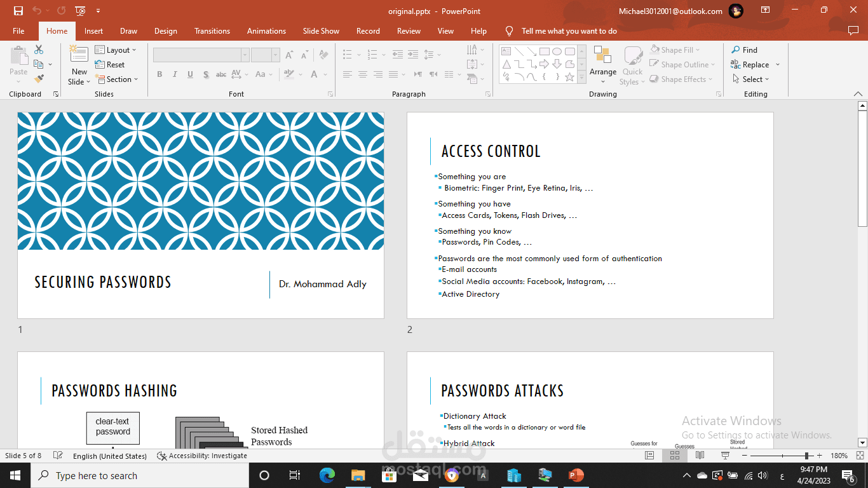Screen dimensions: 868x488
Task: Click the 180% zoom level
Action: (x=839, y=456)
